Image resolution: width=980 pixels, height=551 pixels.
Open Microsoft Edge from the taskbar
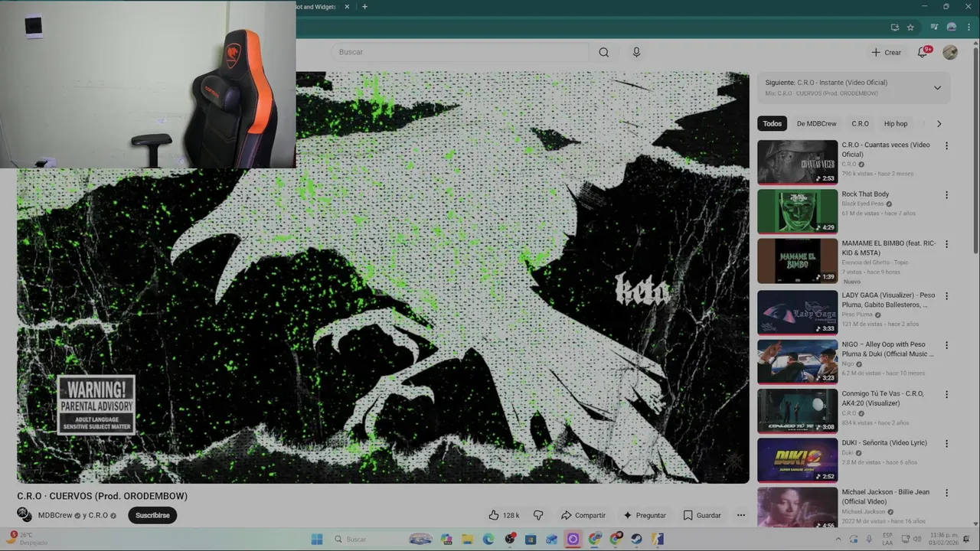(488, 539)
